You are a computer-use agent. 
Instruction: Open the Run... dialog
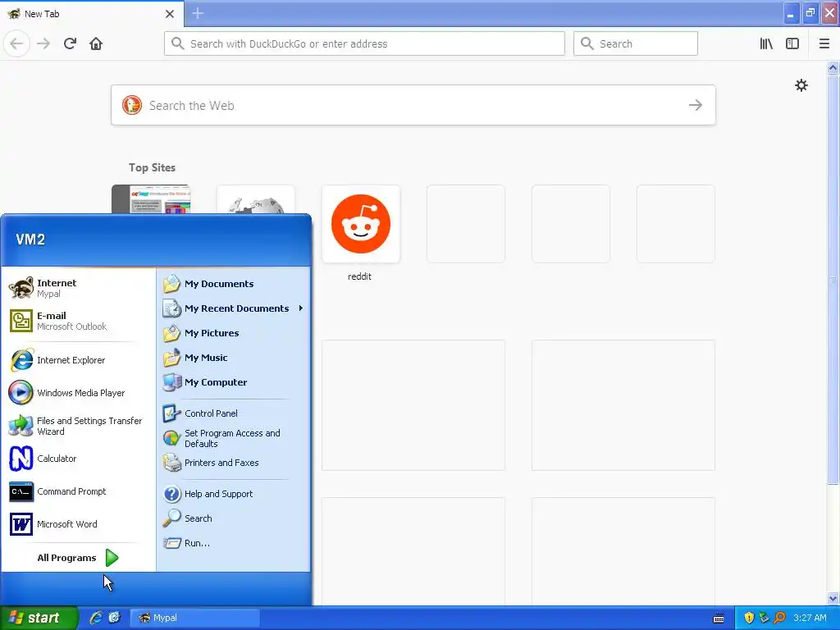(233, 543)
